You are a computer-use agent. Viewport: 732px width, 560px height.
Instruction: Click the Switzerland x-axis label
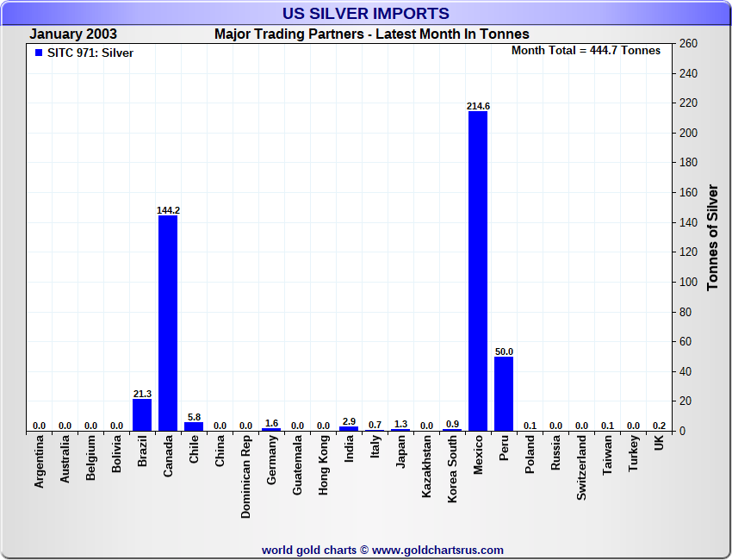(582, 467)
